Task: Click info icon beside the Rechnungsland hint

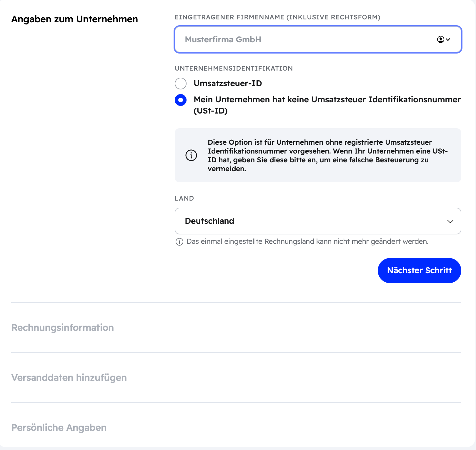Action: pyautogui.click(x=179, y=242)
